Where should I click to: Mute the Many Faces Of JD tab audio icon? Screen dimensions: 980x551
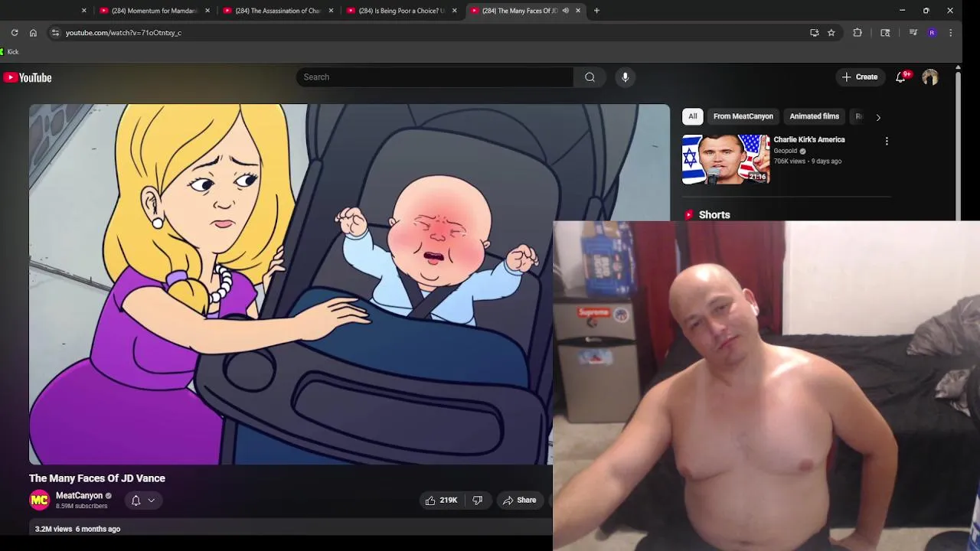[x=566, y=11]
